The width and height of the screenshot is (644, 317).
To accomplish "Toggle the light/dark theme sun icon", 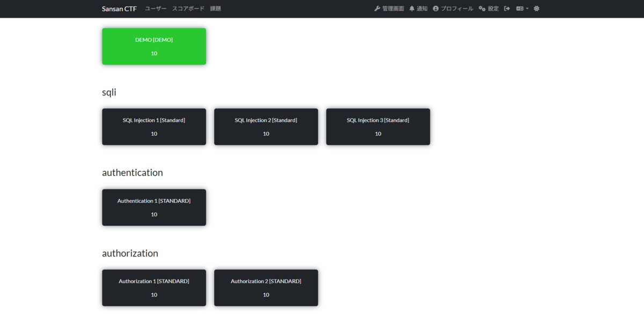I will (x=537, y=9).
